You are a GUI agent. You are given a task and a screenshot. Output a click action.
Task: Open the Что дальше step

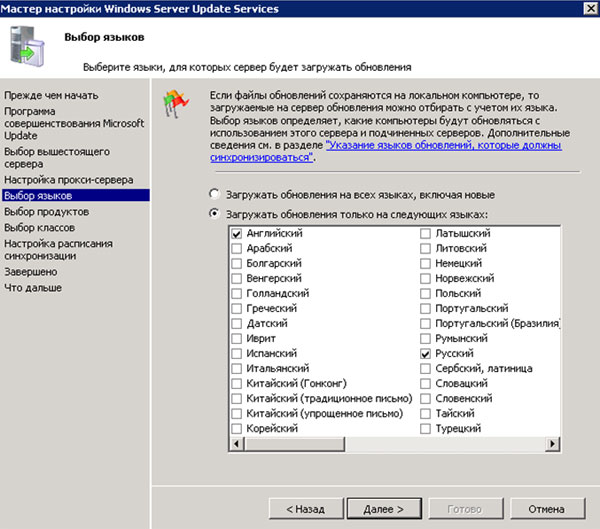[x=33, y=288]
